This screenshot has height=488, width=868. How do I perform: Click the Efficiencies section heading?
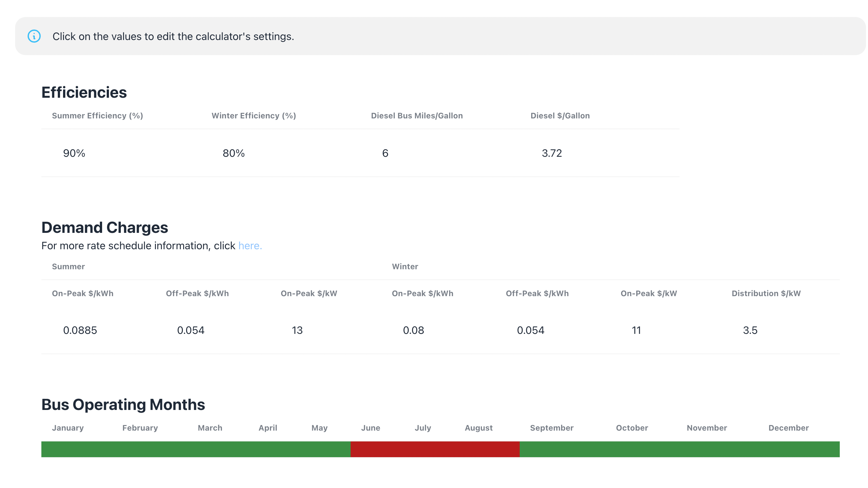click(84, 92)
